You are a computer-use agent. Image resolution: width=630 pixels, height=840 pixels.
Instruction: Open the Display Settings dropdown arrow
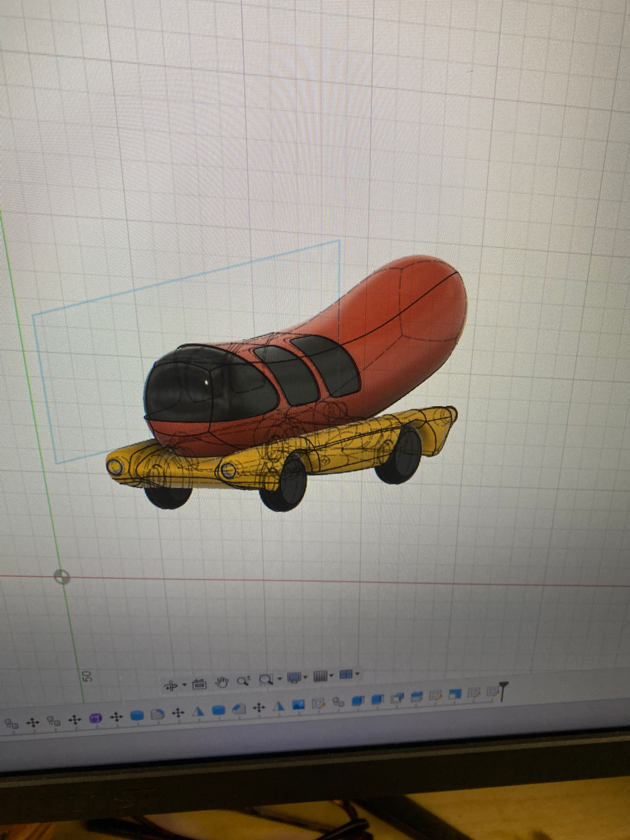[305, 677]
